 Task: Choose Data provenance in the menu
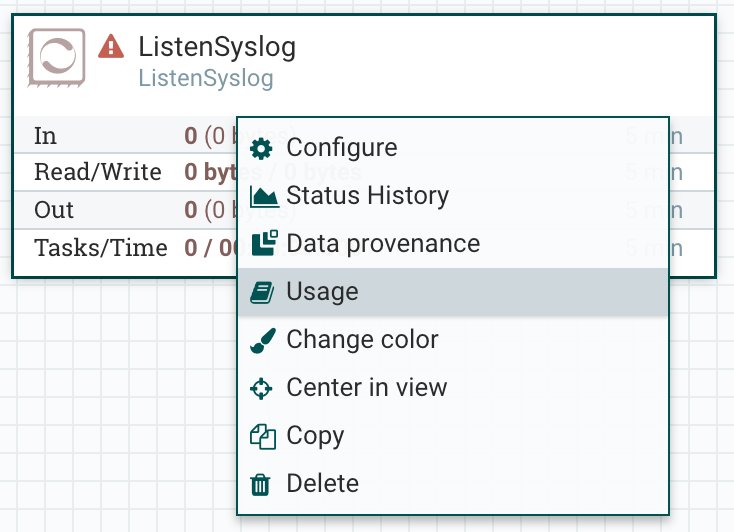pos(383,244)
